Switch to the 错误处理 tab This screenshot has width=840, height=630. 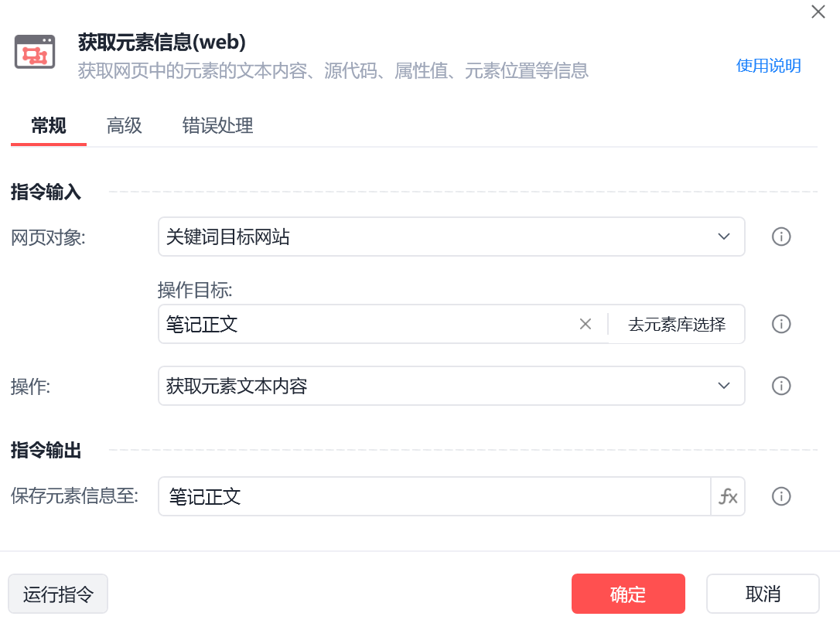pyautogui.click(x=217, y=126)
